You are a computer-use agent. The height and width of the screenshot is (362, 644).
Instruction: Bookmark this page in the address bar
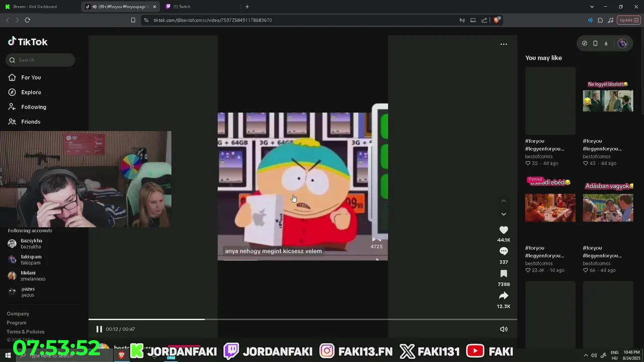(133, 20)
